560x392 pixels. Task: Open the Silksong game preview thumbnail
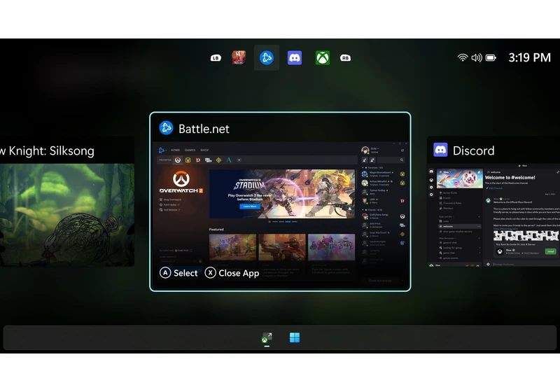click(67, 215)
